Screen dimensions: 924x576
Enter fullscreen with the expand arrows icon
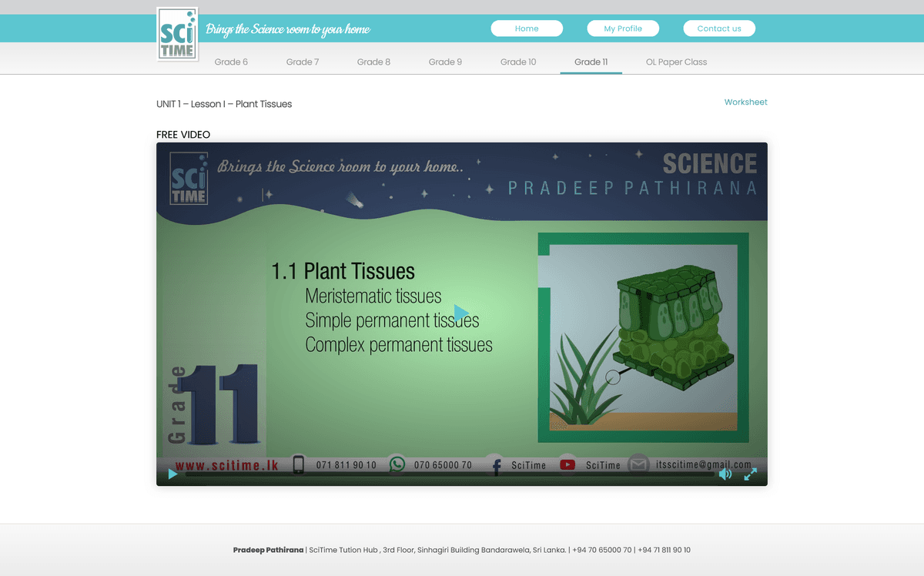750,474
